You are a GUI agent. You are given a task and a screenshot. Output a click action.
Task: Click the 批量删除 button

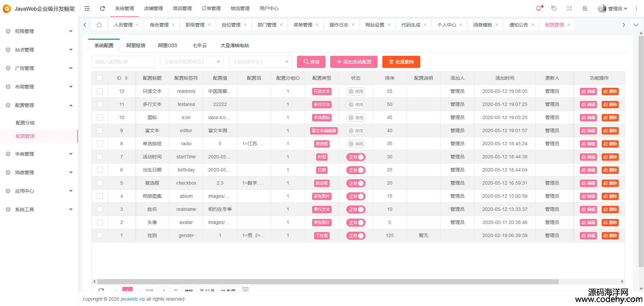pyautogui.click(x=401, y=62)
